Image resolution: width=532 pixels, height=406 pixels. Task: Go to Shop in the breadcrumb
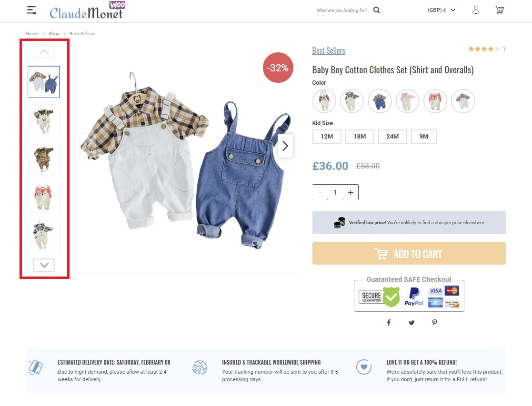point(54,34)
